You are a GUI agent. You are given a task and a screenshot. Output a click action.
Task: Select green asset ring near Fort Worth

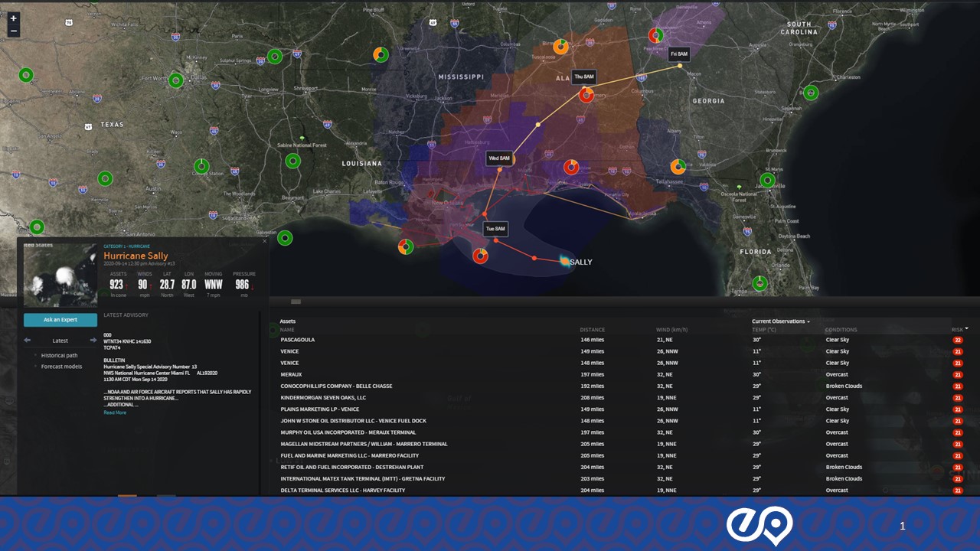click(176, 80)
